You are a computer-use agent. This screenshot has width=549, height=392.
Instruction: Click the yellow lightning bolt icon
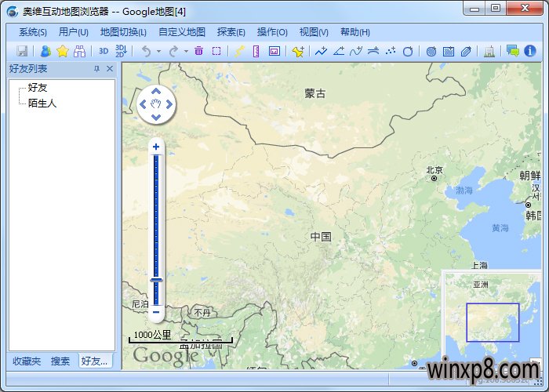coord(239,51)
